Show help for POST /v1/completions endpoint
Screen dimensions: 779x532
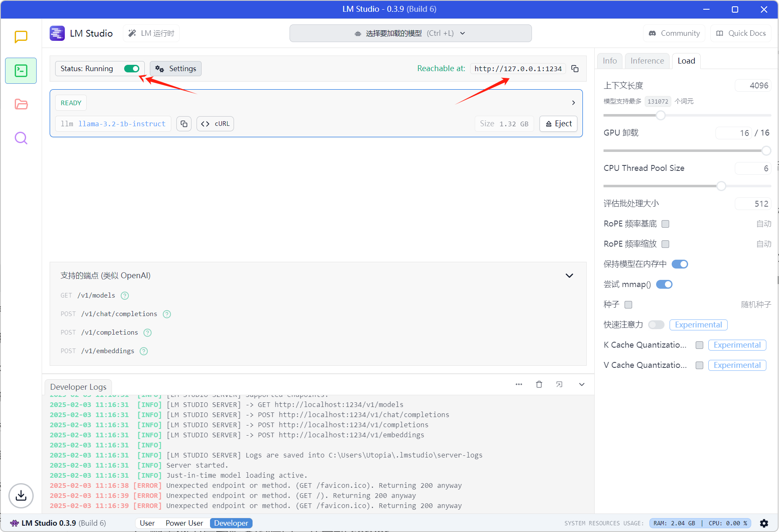[148, 332]
